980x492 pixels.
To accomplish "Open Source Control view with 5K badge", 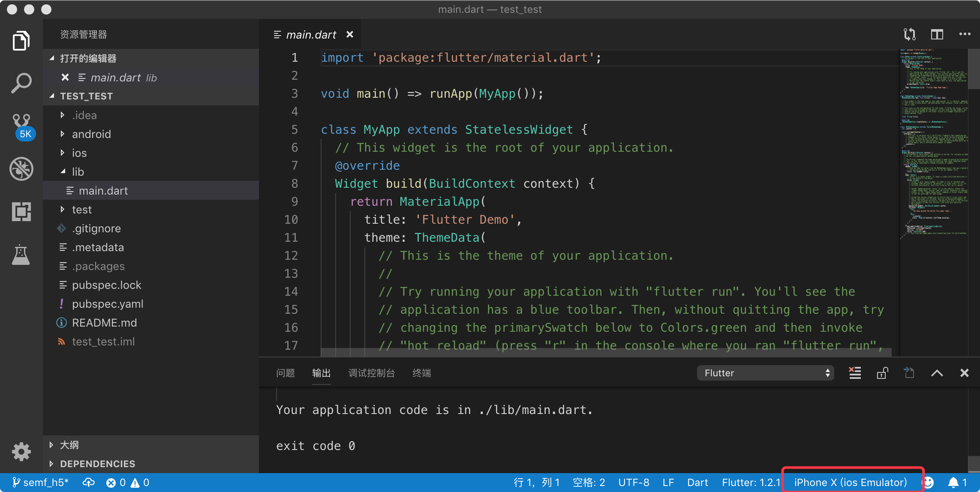I will click(22, 126).
